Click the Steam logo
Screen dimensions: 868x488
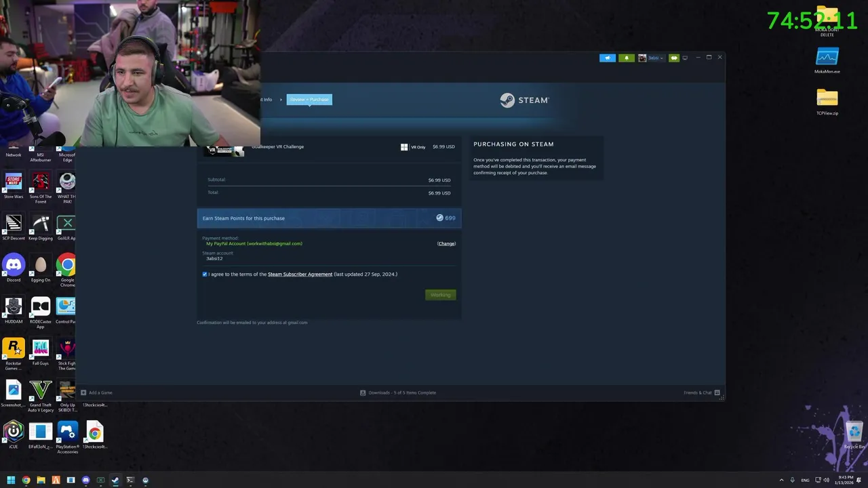524,100
